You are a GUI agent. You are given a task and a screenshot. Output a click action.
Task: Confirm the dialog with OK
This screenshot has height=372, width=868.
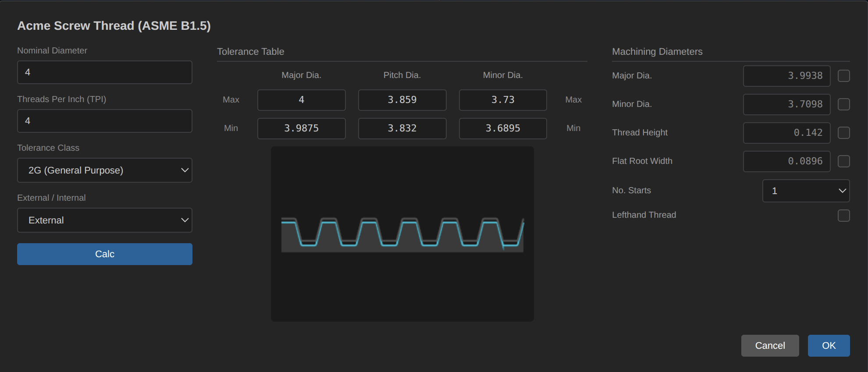click(829, 346)
